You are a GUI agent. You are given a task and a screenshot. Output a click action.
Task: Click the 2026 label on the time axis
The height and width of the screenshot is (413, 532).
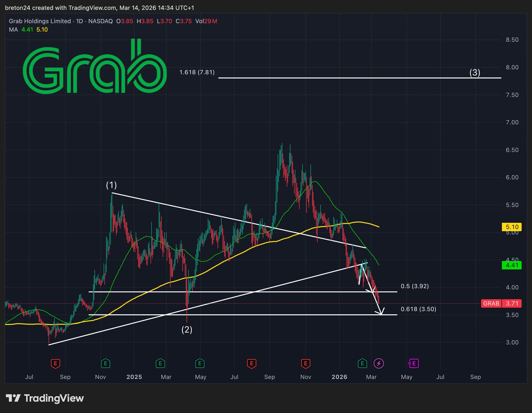pos(339,377)
